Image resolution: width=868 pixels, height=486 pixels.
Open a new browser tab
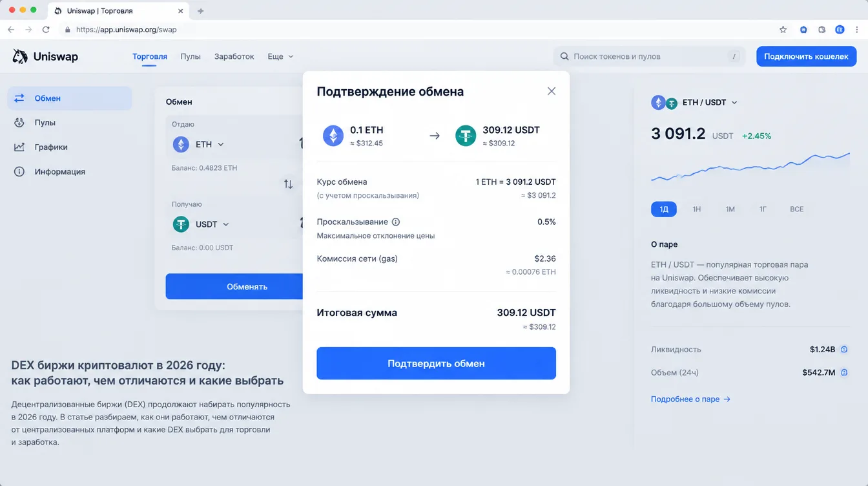(x=200, y=11)
